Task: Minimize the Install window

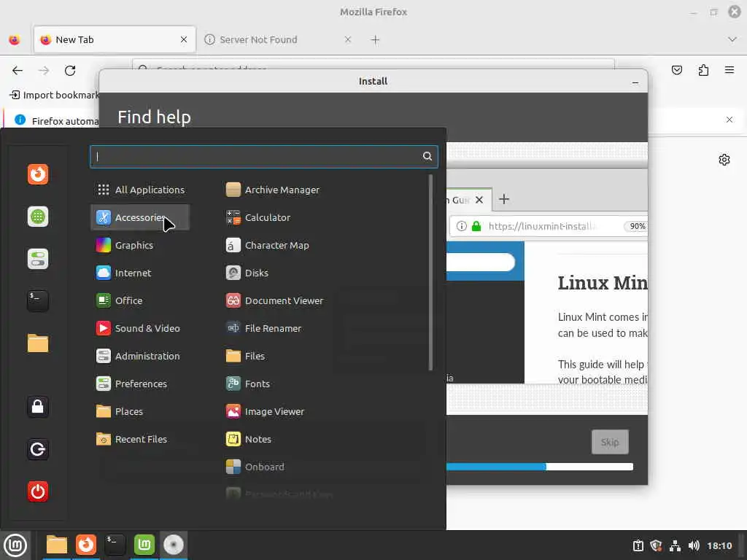Action: coord(635,82)
